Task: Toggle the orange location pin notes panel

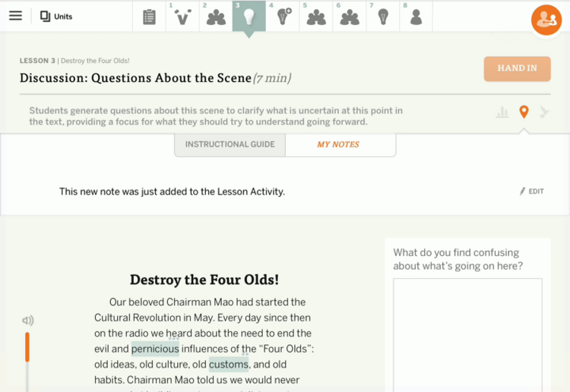Action: [524, 112]
